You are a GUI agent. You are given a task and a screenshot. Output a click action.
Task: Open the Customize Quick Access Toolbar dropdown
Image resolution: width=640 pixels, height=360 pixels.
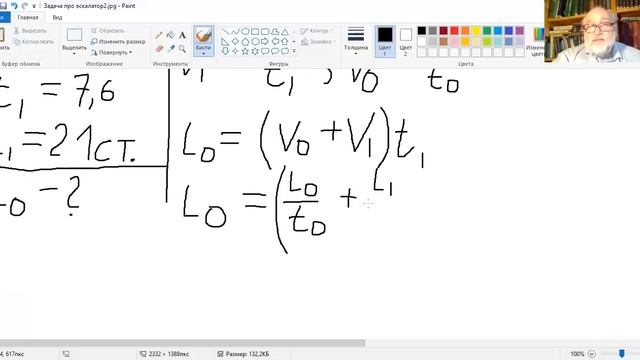34,6
